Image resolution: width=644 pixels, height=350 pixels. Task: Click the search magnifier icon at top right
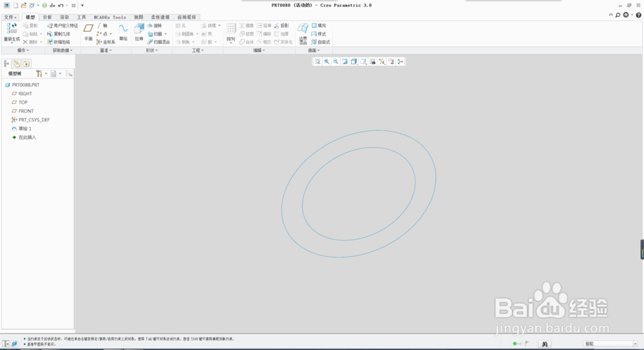[618, 15]
